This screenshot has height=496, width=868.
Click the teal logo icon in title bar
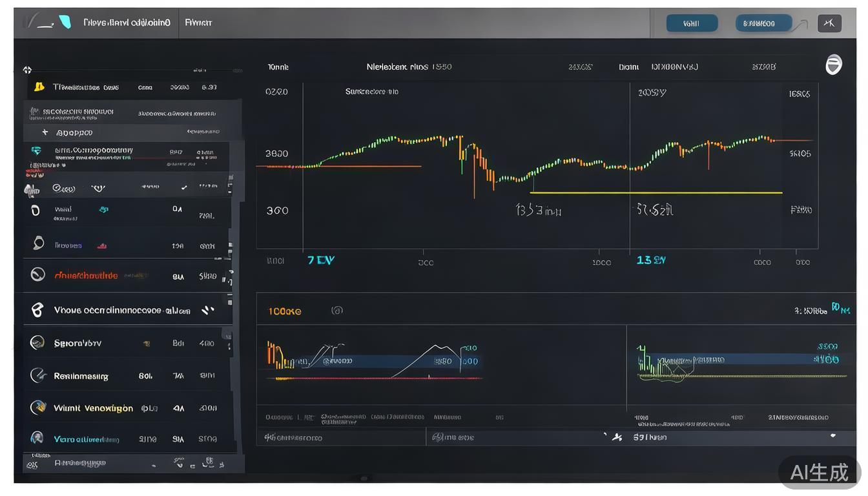[x=65, y=22]
